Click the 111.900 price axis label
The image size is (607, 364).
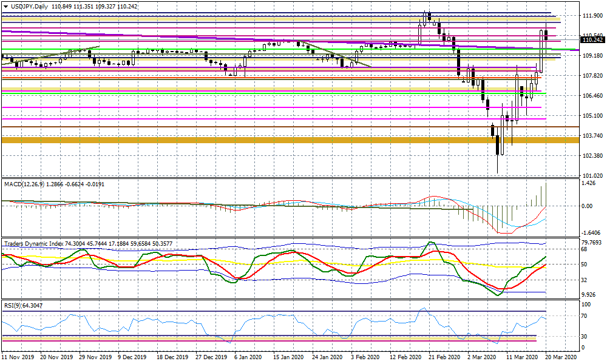tap(592, 16)
